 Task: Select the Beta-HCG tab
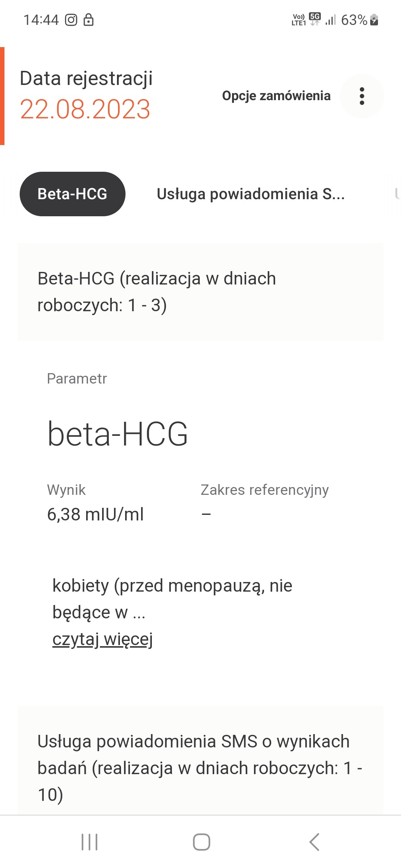tap(72, 194)
